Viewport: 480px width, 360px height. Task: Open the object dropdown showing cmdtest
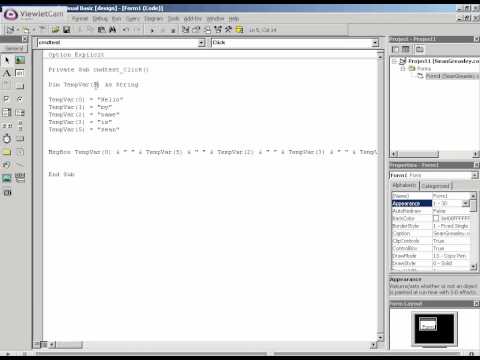click(x=201, y=43)
